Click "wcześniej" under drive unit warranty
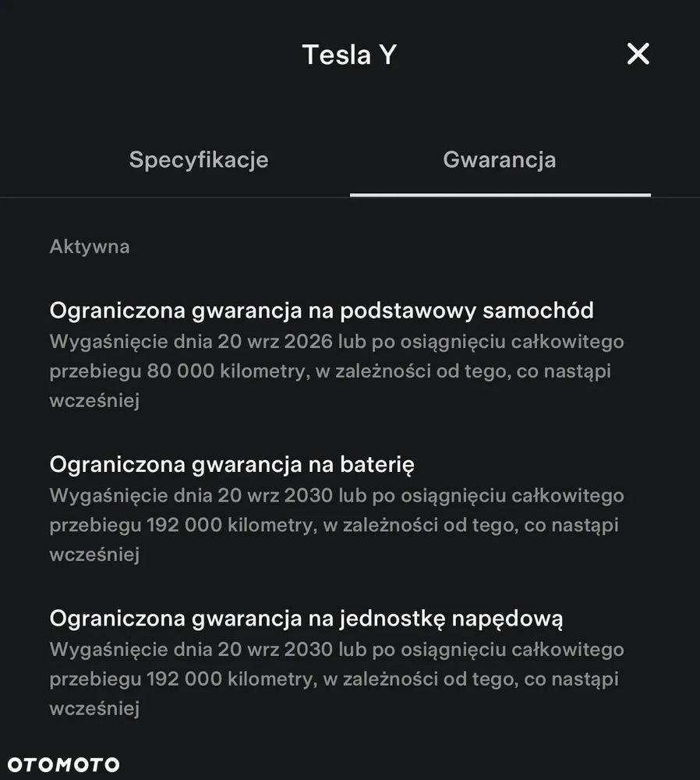This screenshot has width=700, height=780. pos(94,708)
